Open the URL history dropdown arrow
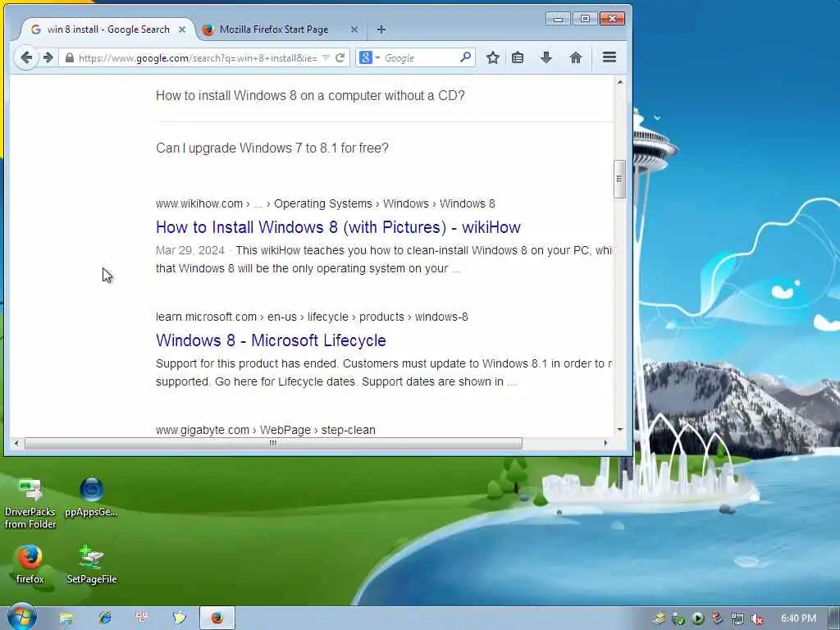 click(326, 58)
